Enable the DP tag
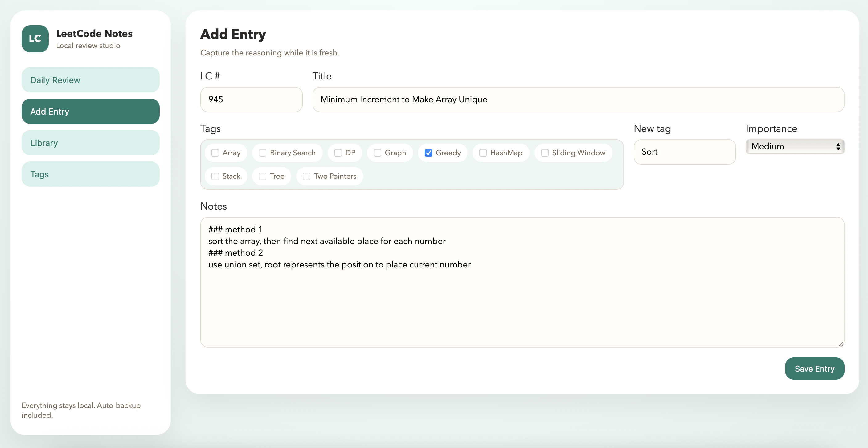 (x=338, y=153)
